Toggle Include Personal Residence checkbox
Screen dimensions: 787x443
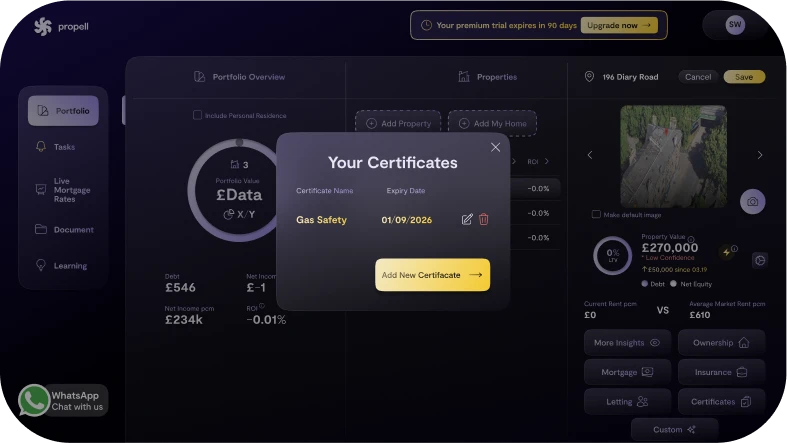pyautogui.click(x=198, y=115)
